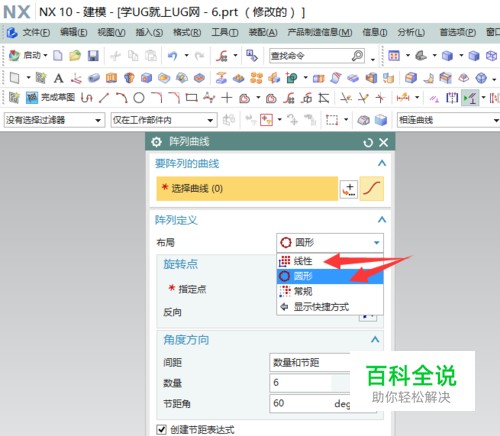500x436 pixels.
Task: Save the part with the floppy icon
Action: 93,55
